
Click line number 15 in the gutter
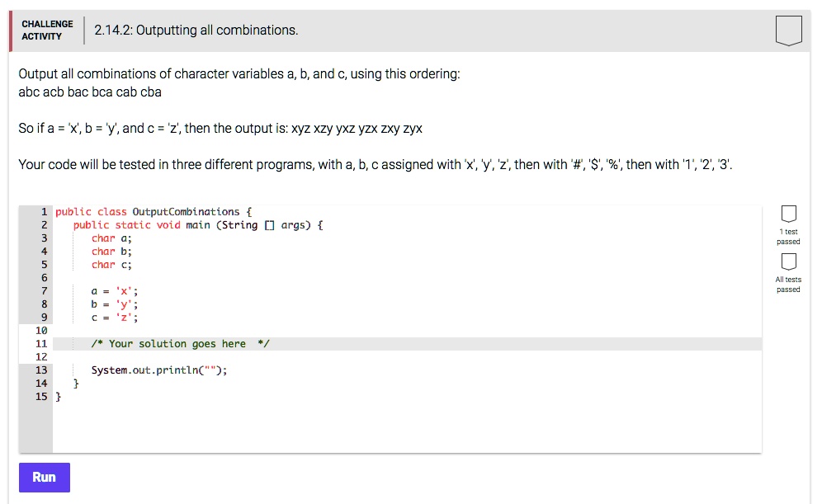[41, 397]
